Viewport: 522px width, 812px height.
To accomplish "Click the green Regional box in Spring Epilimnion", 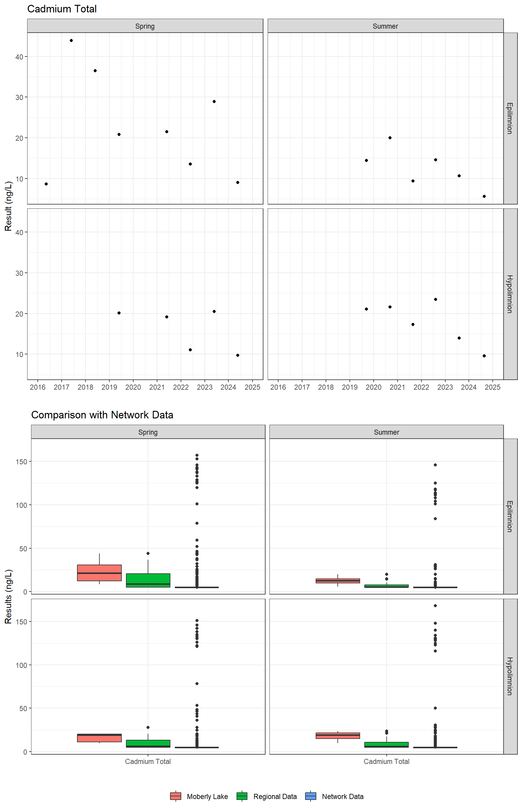I will click(148, 581).
